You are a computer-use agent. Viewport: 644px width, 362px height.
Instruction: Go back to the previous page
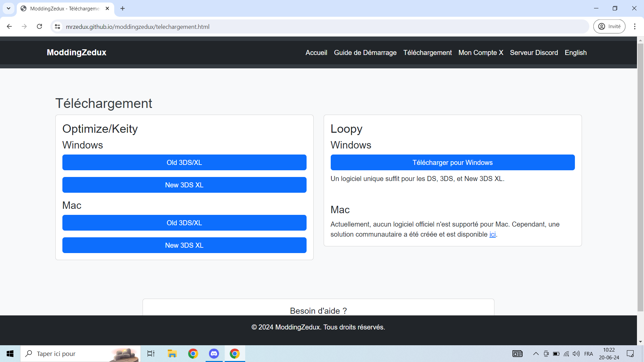[x=9, y=26]
